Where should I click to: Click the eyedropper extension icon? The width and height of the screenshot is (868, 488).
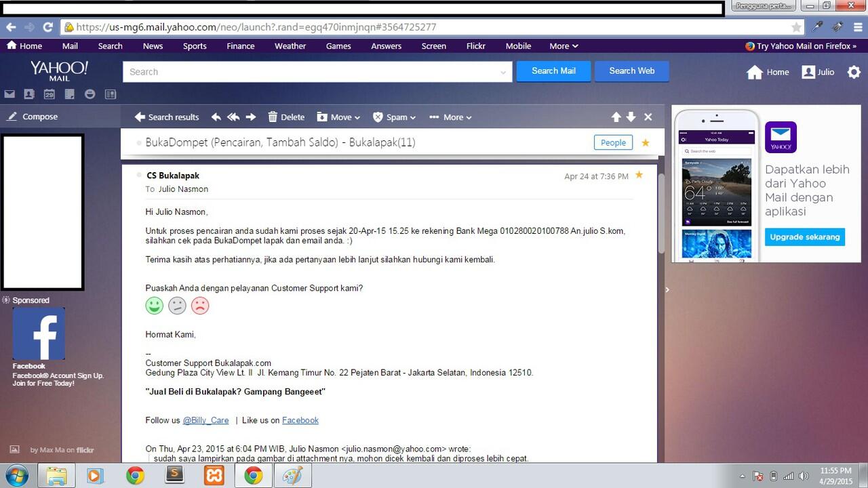[818, 27]
